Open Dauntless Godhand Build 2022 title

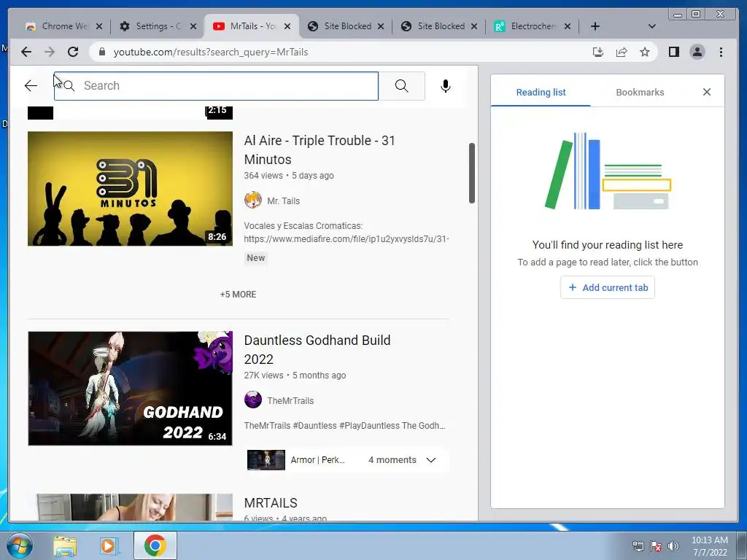[317, 349]
